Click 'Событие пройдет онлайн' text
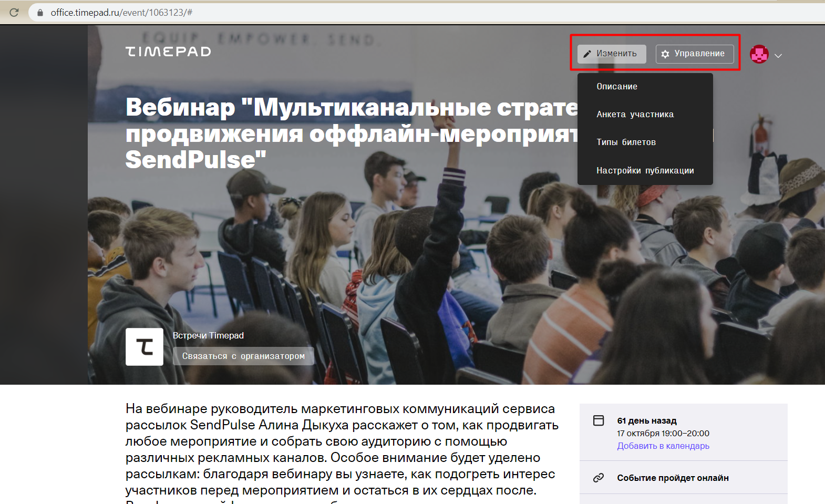This screenshot has width=825, height=504. [673, 478]
